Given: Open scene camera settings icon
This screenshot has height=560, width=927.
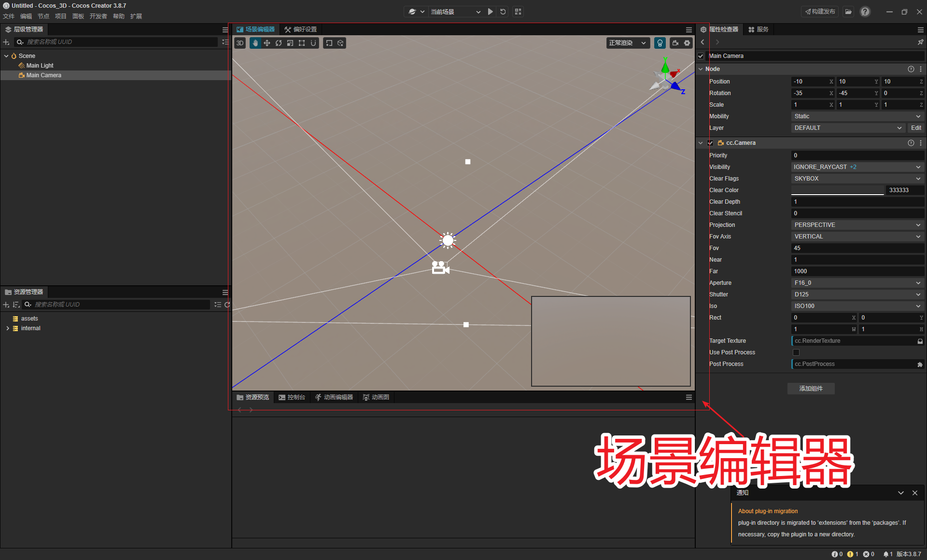Looking at the screenshot, I should pyautogui.click(x=675, y=43).
